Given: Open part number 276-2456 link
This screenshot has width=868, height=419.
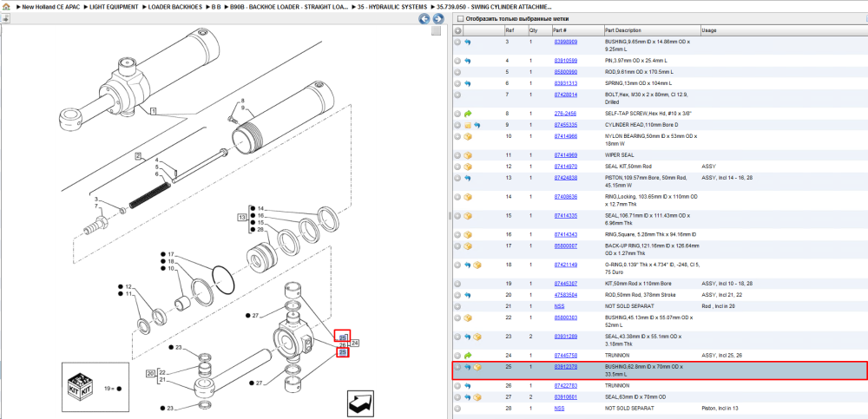Looking at the screenshot, I should coord(565,114).
